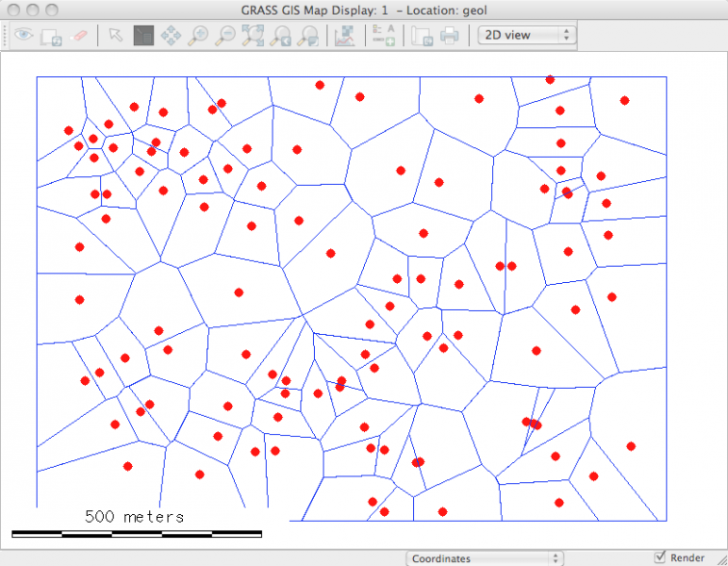Add map elements overlay
728x566 pixels.
click(383, 36)
